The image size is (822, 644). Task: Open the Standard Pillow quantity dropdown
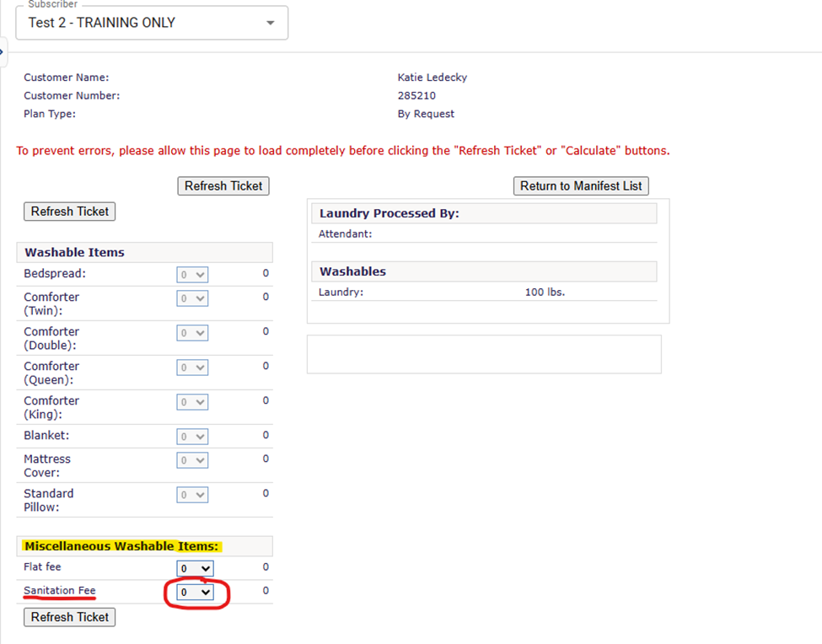(x=192, y=495)
